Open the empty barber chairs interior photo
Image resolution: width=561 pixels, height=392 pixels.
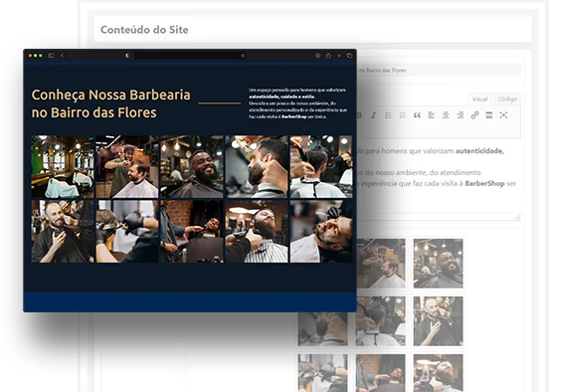[x=63, y=167]
